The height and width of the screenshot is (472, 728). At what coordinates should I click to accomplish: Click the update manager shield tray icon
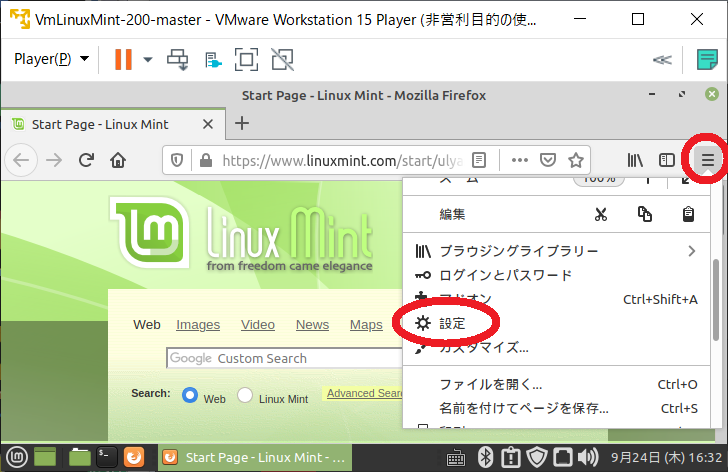[537, 458]
